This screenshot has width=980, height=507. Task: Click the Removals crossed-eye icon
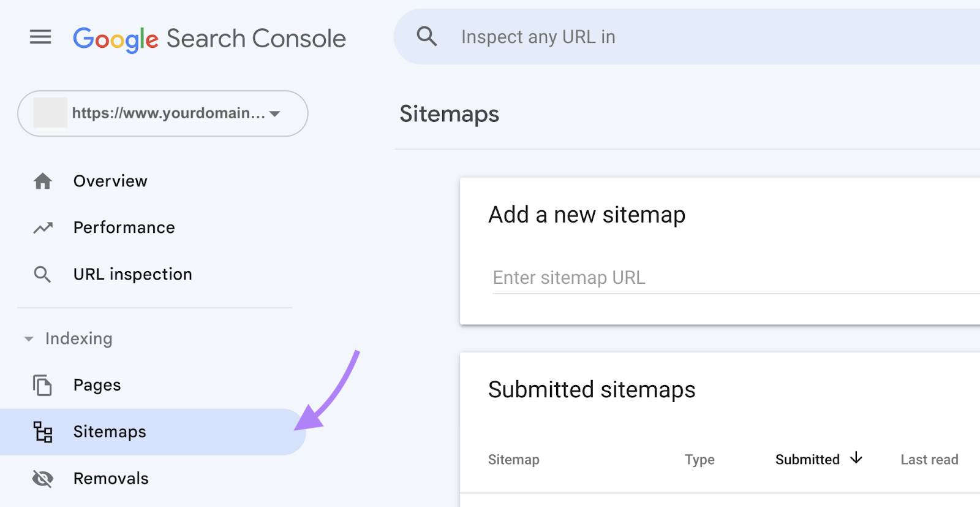click(42, 479)
